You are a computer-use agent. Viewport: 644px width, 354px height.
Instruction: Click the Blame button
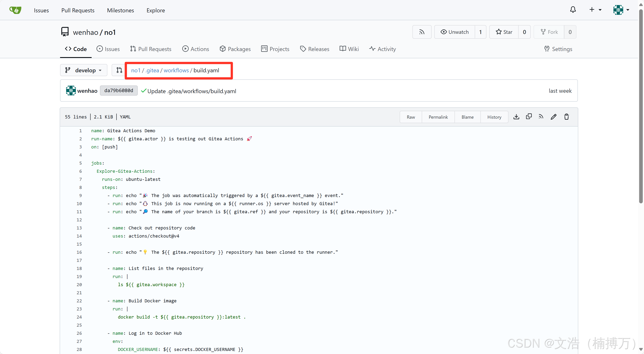[467, 117]
